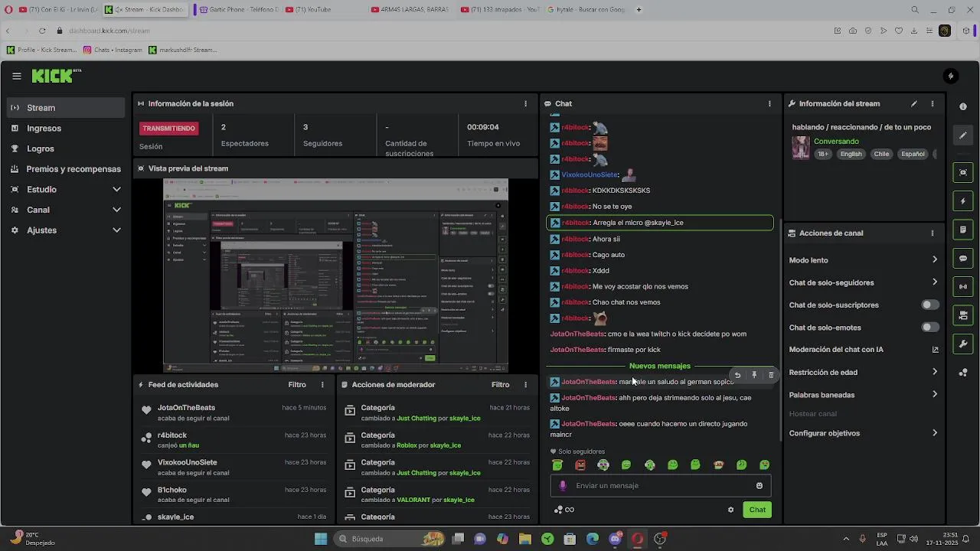Open the Windows Start menu
The image size is (980, 551).
coord(321,539)
